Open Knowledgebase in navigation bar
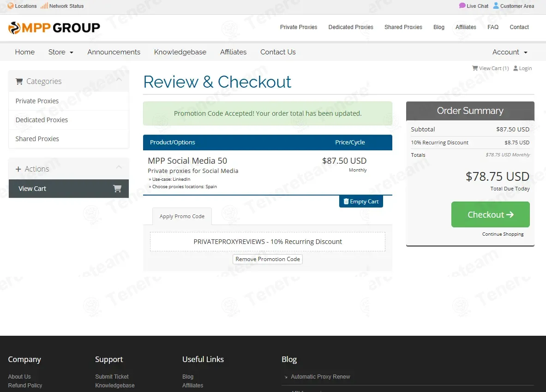 point(180,52)
